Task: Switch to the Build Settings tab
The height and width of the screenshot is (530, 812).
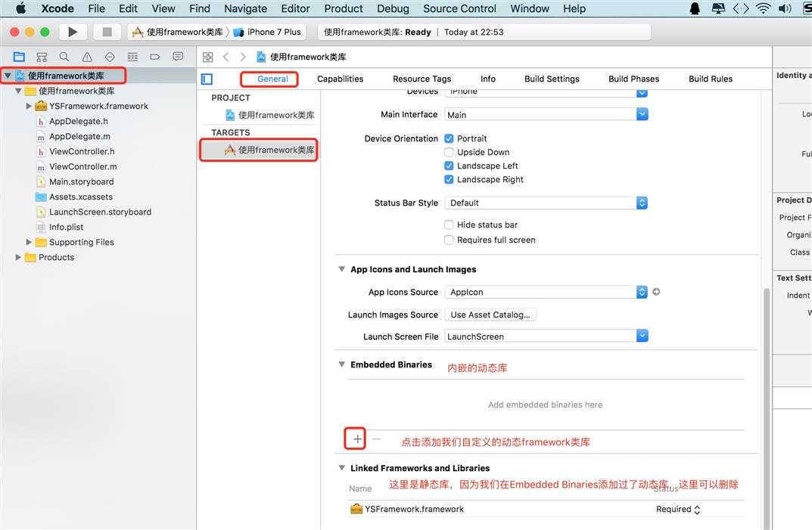Action: pos(552,79)
